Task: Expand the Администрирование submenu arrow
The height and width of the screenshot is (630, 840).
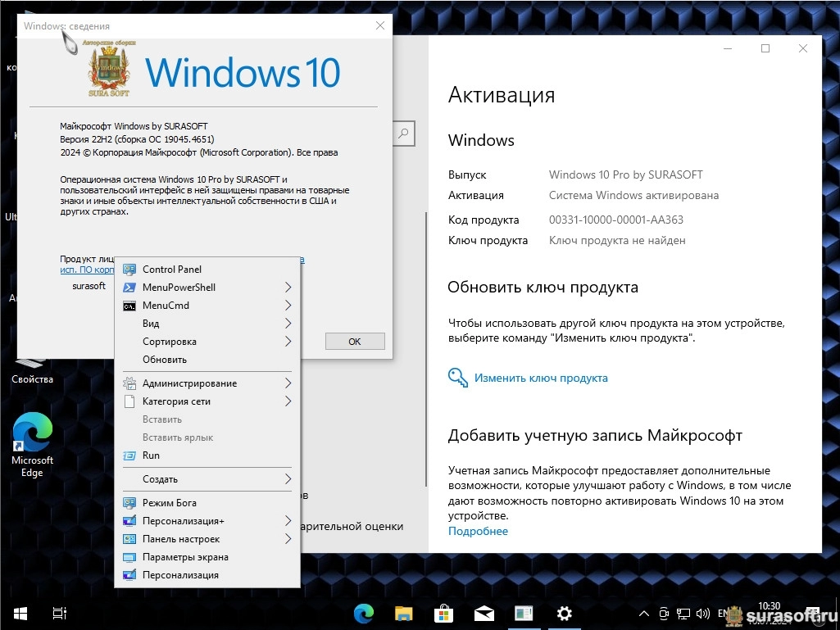Action: tap(288, 383)
